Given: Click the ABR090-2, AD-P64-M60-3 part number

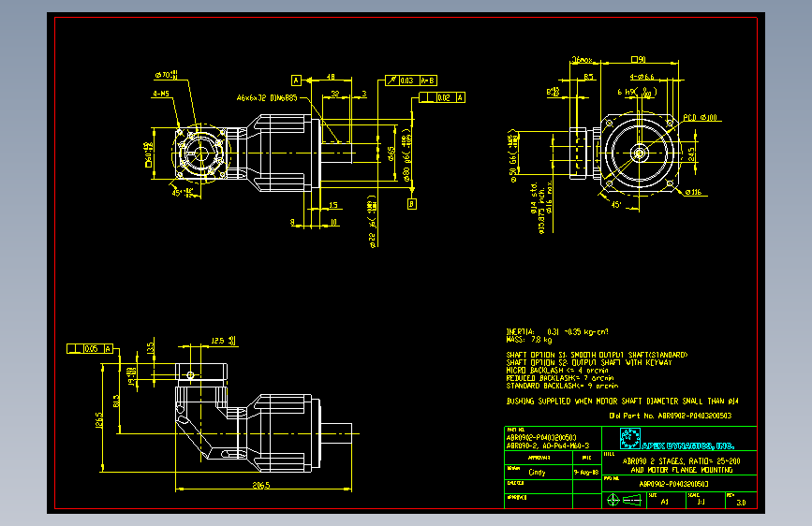Looking at the screenshot, I should (548, 446).
